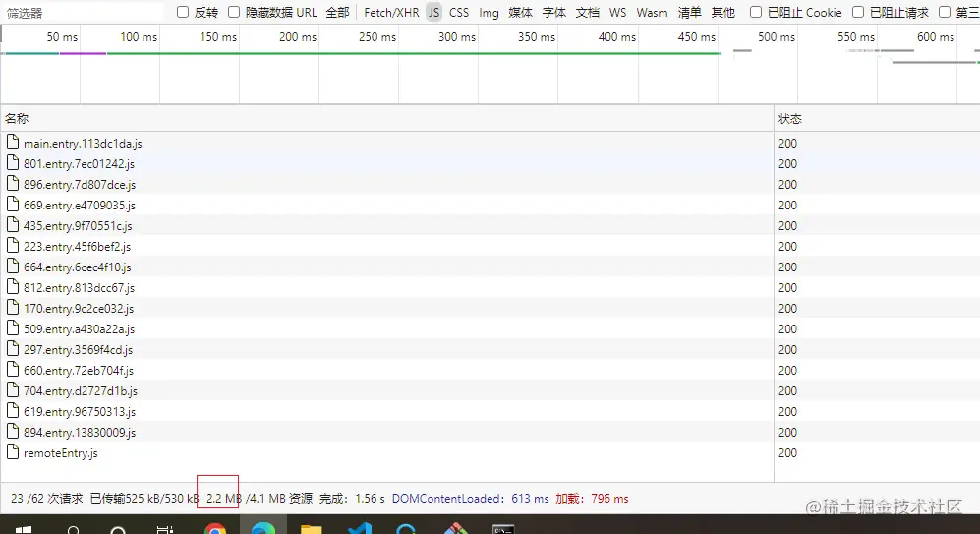The width and height of the screenshot is (980, 534).
Task: Open File Explorer from the taskbar
Action: 311,529
